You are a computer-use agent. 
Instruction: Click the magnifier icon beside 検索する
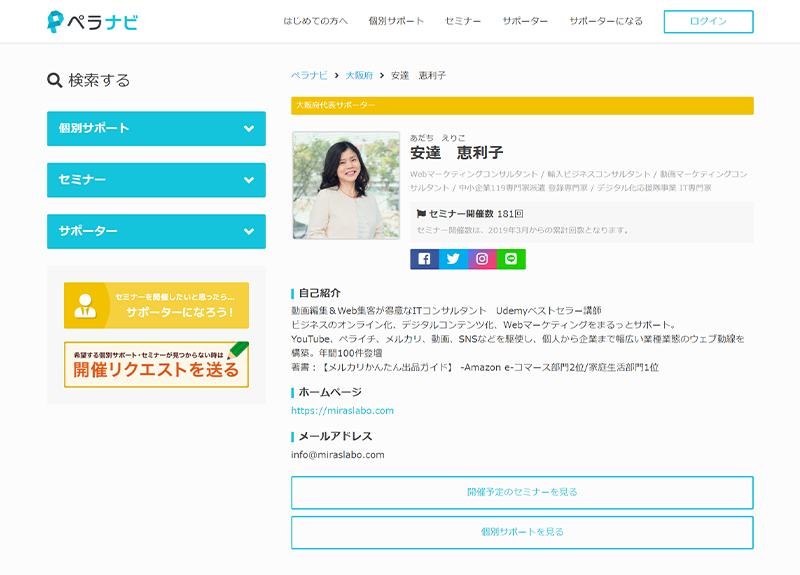tap(55, 80)
